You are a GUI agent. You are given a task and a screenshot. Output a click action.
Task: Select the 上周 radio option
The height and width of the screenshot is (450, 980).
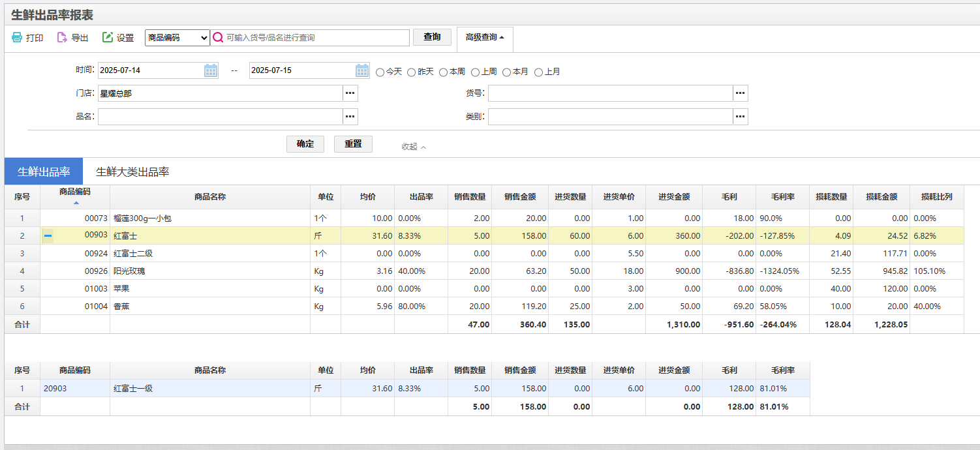pyautogui.click(x=476, y=72)
